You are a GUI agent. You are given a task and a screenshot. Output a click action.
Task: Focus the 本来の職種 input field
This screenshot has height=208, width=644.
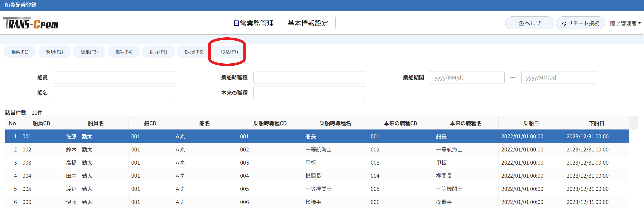pyautogui.click(x=309, y=93)
